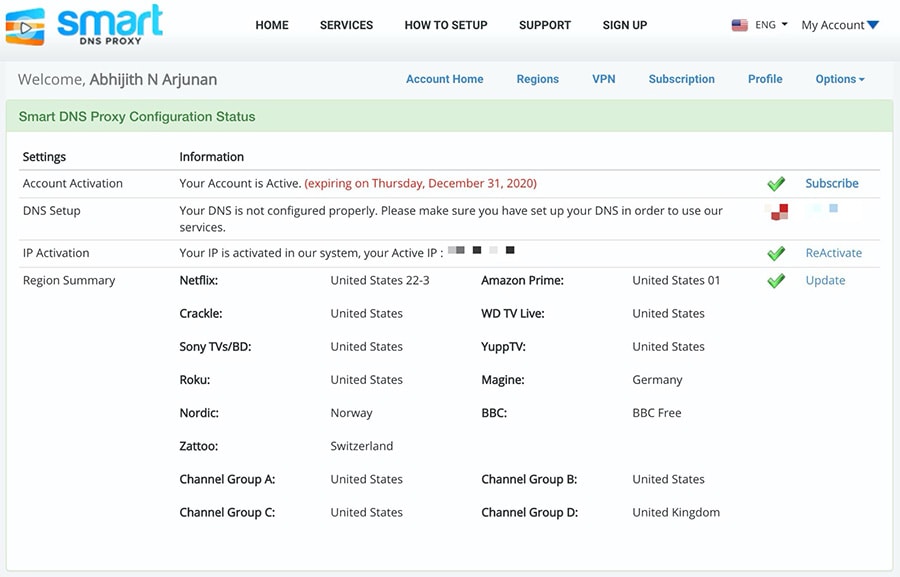The height and width of the screenshot is (577, 900).
Task: Open the SUPPORT menu item
Action: (x=545, y=25)
